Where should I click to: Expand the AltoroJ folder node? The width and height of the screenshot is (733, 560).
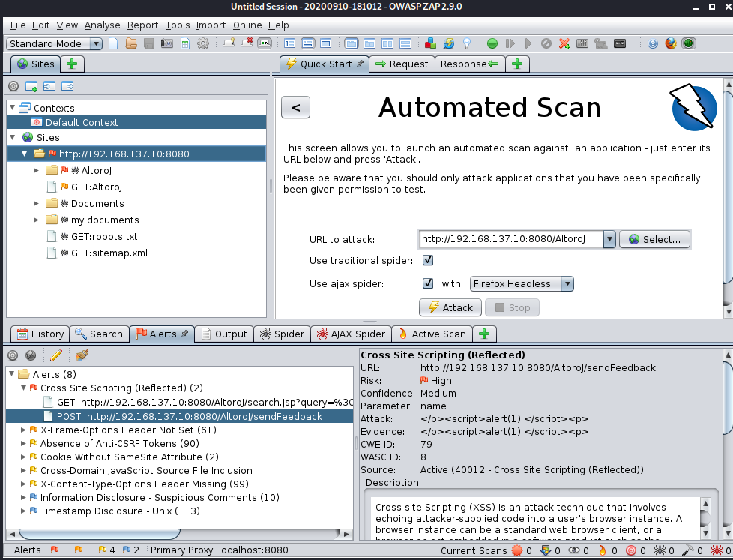pyautogui.click(x=36, y=170)
